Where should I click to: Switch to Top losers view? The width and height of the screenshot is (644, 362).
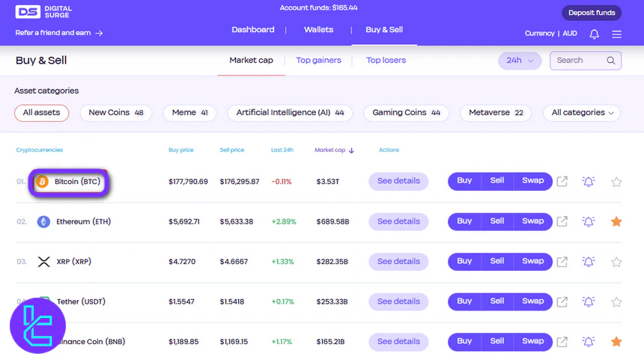click(x=386, y=61)
